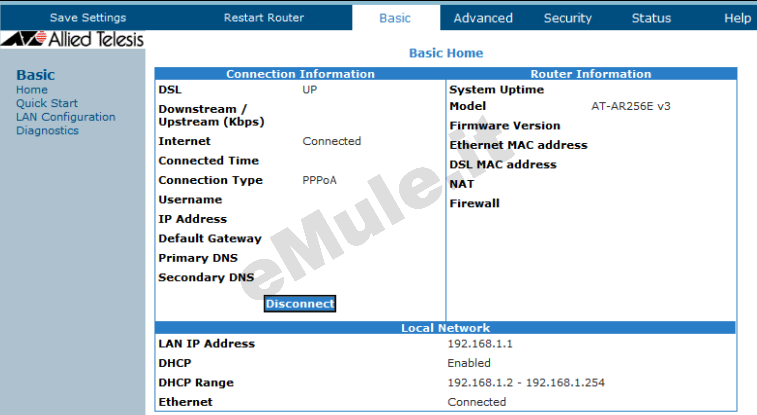Click the Disconnect button

click(300, 304)
